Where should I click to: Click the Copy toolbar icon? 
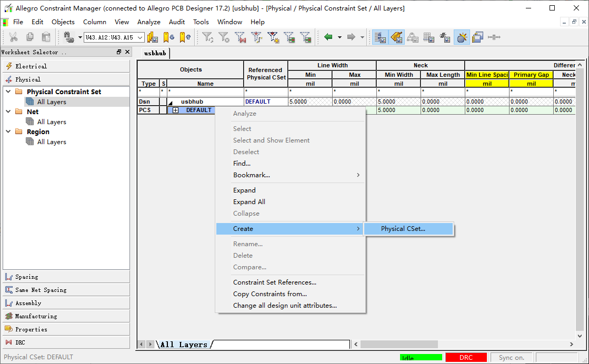click(30, 37)
